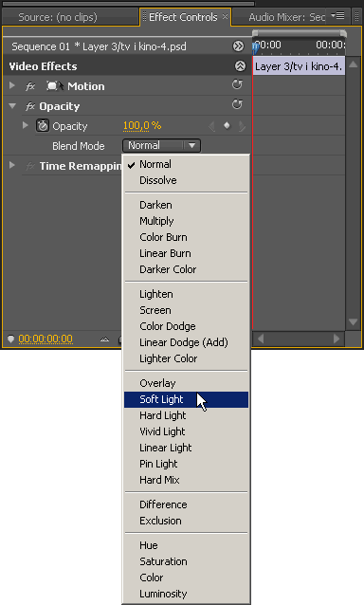Pick Vivid Light blend mode

pyautogui.click(x=186, y=431)
